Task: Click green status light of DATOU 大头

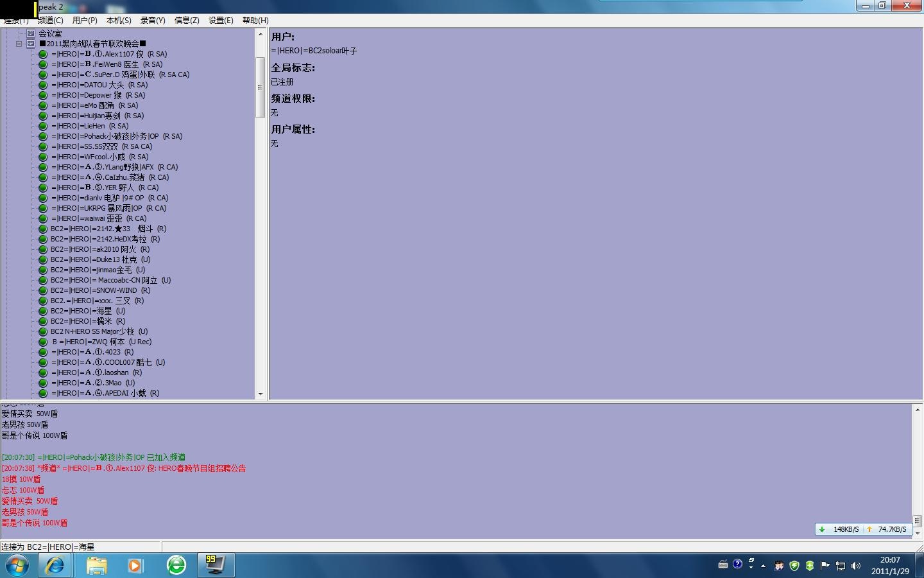Action: [x=43, y=85]
